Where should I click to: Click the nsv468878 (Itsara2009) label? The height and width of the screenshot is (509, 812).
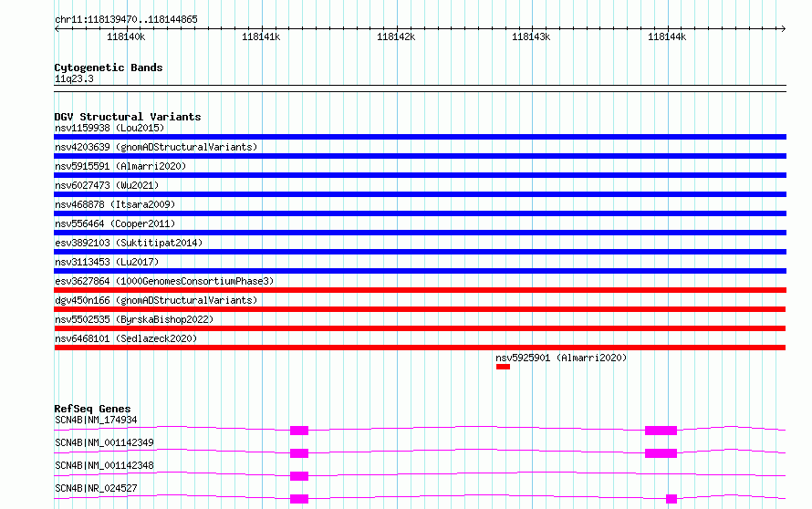[x=115, y=204]
